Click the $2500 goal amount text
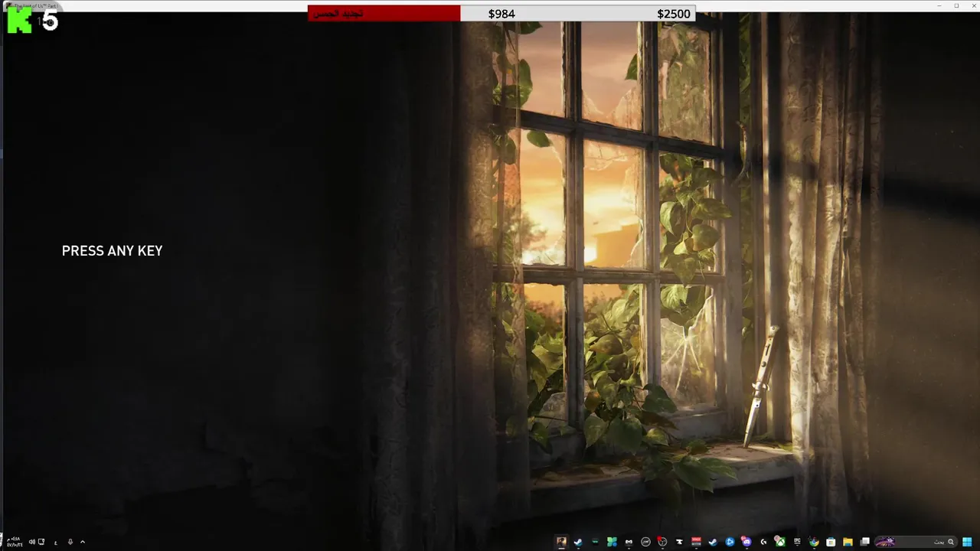The height and width of the screenshot is (551, 980). tap(674, 14)
